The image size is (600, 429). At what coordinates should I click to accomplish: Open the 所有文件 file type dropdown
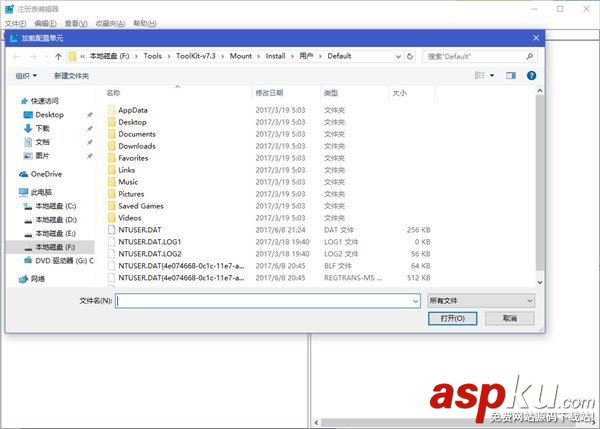(x=481, y=301)
